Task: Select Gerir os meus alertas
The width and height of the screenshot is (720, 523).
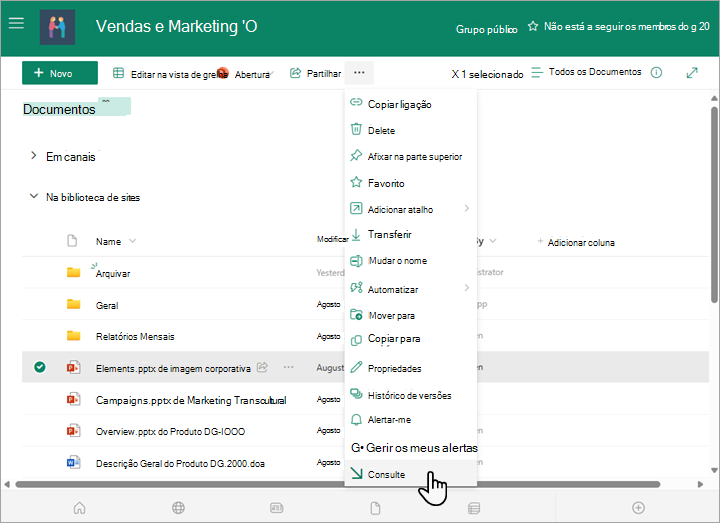Action: pos(411,447)
